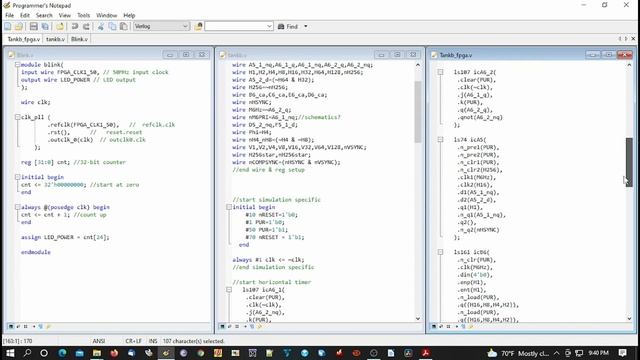Open the Tools menu
The image size is (640, 360).
[83, 15]
